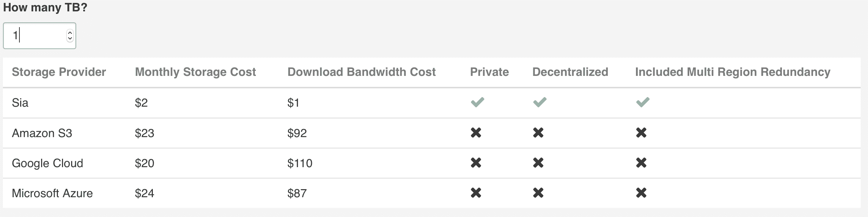Click the Storage Provider column header
Viewport: 868px width, 217px height.
pos(59,72)
